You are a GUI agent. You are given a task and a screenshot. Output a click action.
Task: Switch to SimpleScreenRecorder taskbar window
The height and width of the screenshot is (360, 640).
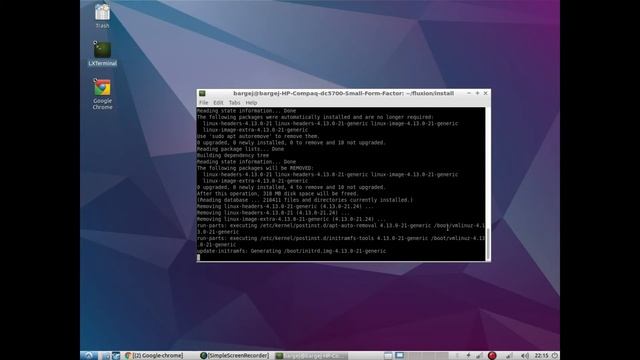[235, 356]
